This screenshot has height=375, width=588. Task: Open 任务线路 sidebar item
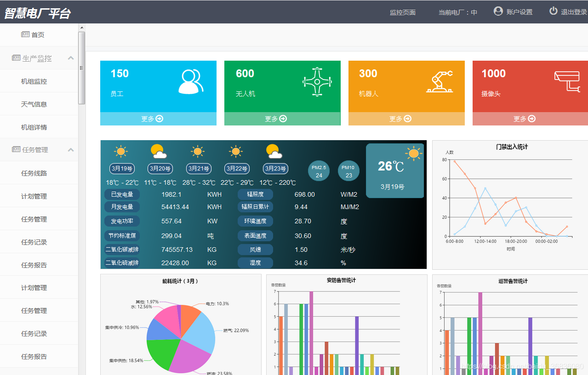pyautogui.click(x=34, y=173)
